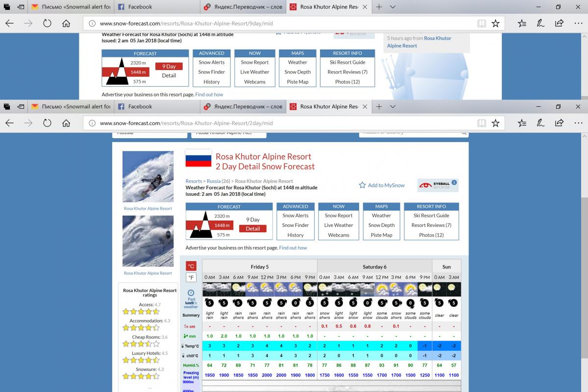588x392 pixels.
Task: Open Ski Resort Guide in the upper window
Action: click(348, 62)
